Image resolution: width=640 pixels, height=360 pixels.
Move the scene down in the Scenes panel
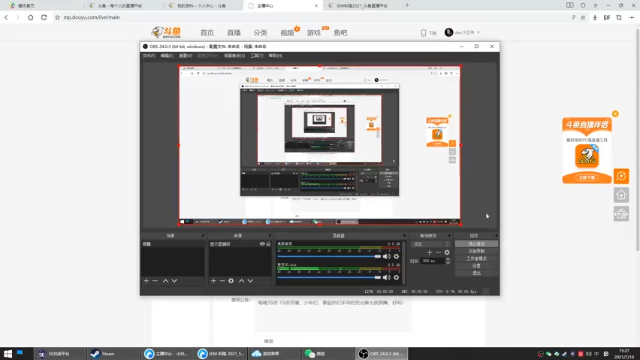tap(174, 281)
